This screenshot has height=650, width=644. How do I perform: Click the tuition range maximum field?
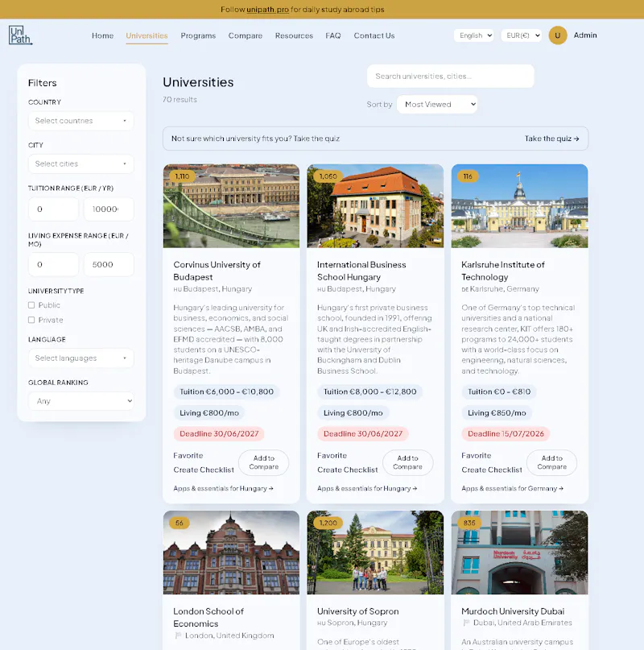109,209
